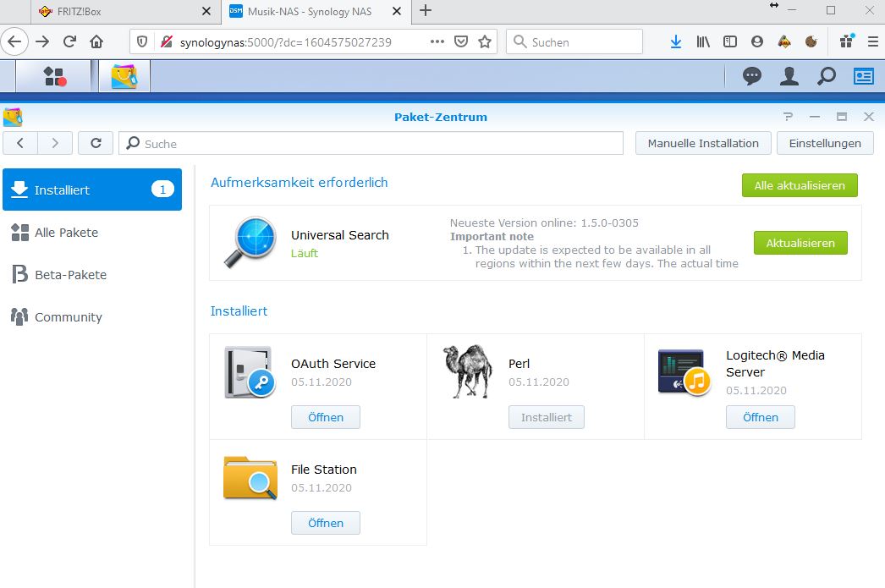Click the 'Important note' text
Image resolution: width=885 pixels, height=588 pixels.
pyautogui.click(x=492, y=236)
